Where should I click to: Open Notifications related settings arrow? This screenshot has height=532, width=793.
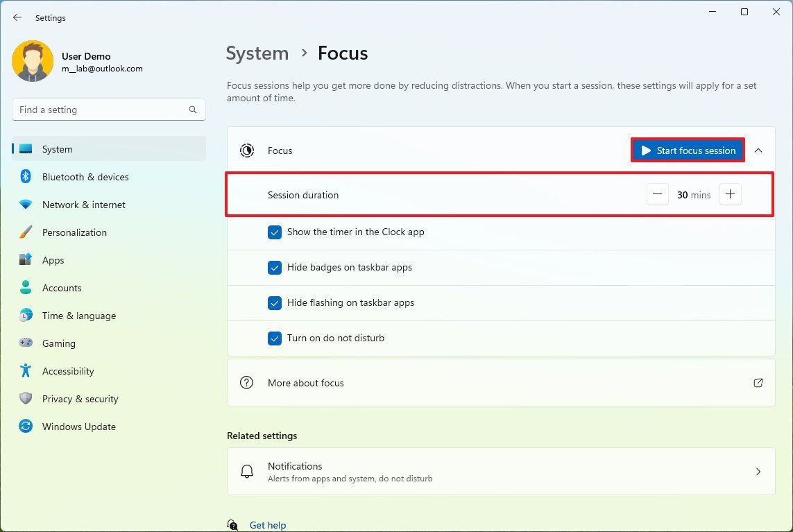(758, 471)
